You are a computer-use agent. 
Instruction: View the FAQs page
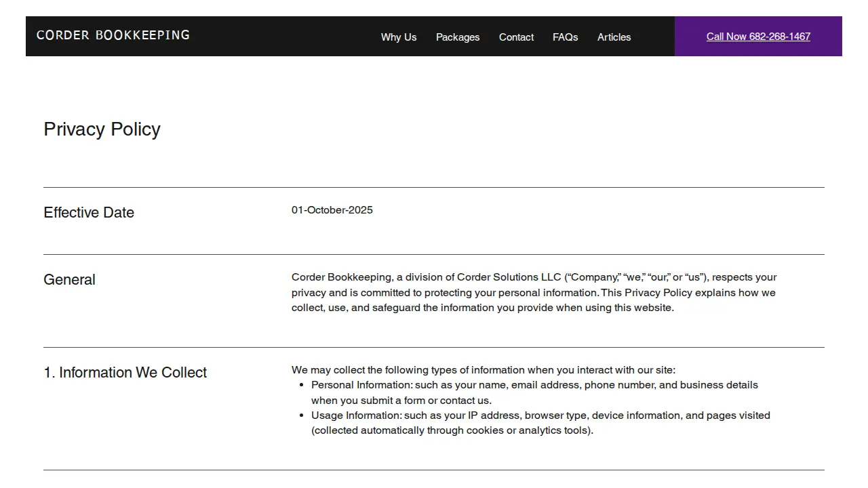click(566, 37)
